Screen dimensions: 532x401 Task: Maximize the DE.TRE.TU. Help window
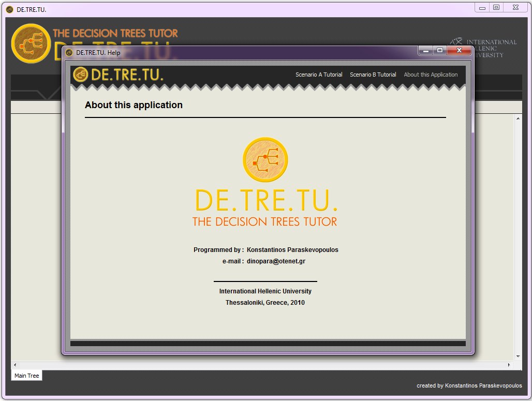pos(440,51)
